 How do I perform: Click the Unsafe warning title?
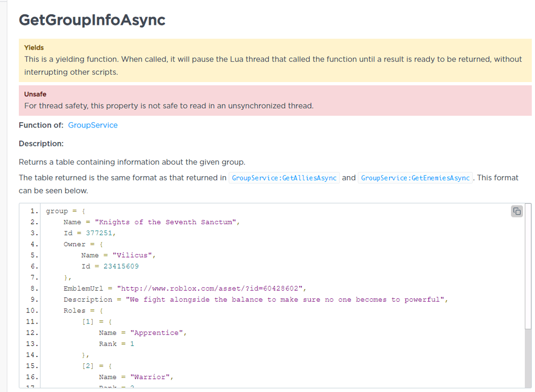(x=35, y=94)
